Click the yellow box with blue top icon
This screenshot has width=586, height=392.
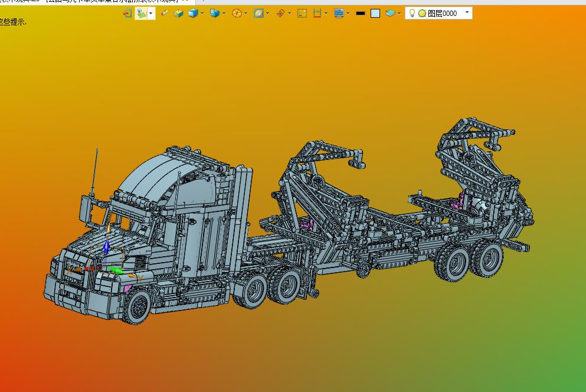coord(178,14)
